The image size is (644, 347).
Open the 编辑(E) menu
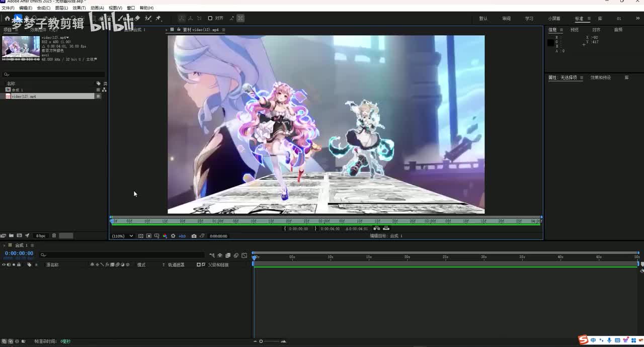pyautogui.click(x=26, y=8)
